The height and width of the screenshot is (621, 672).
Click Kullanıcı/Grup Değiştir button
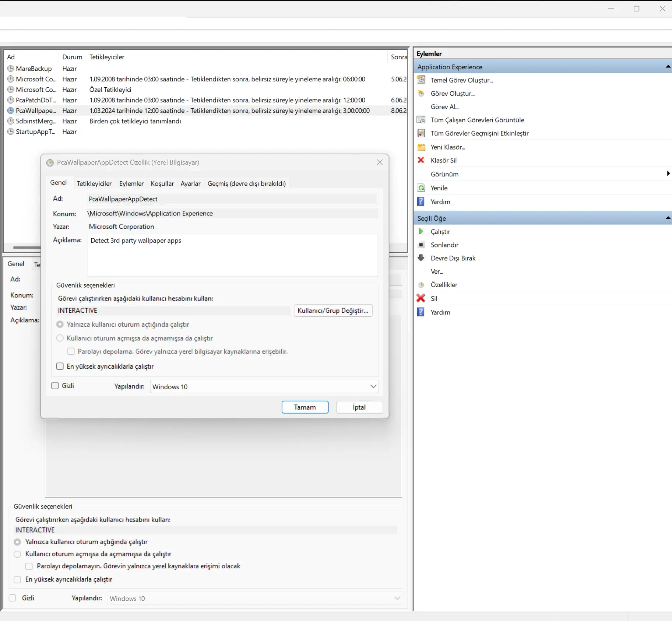[333, 310]
